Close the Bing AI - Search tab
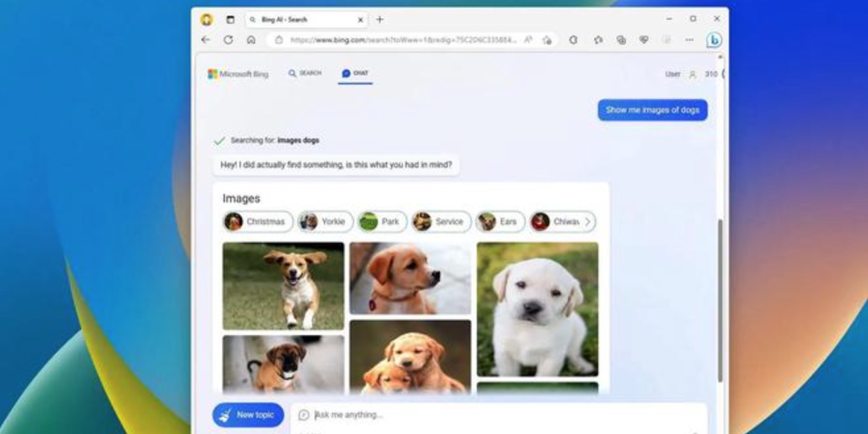 click(x=360, y=20)
